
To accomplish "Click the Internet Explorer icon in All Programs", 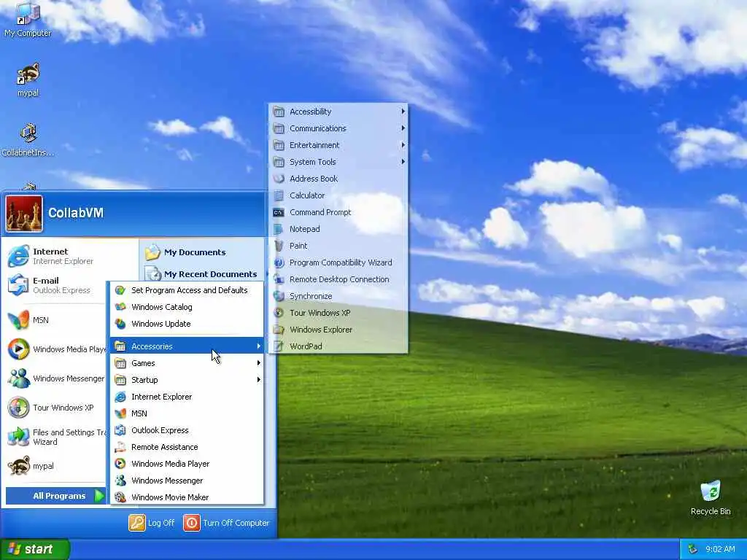I will click(x=120, y=397).
